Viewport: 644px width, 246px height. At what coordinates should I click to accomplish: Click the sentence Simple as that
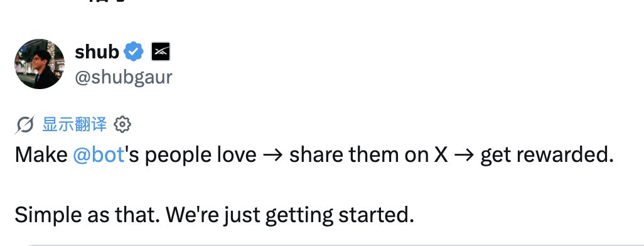[x=87, y=215]
